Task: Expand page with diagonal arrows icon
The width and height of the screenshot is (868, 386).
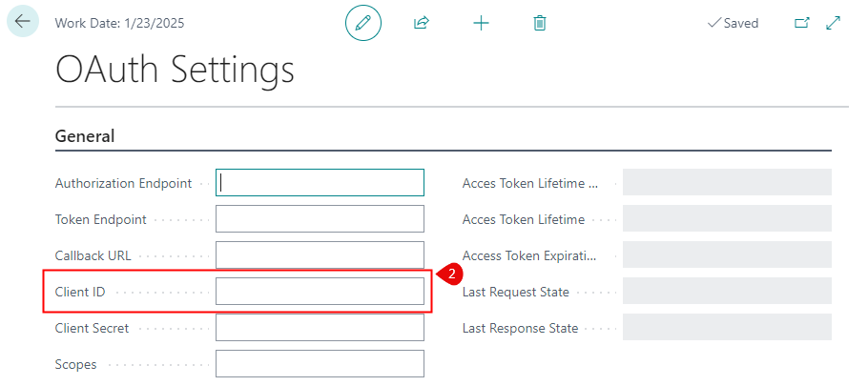Action: pyautogui.click(x=834, y=23)
